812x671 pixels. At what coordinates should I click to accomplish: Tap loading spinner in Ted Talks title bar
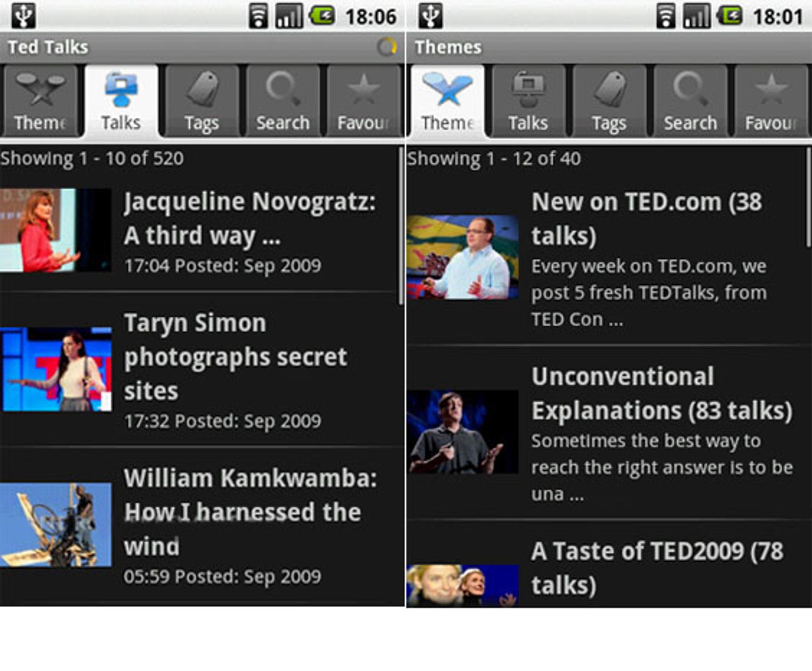[387, 47]
